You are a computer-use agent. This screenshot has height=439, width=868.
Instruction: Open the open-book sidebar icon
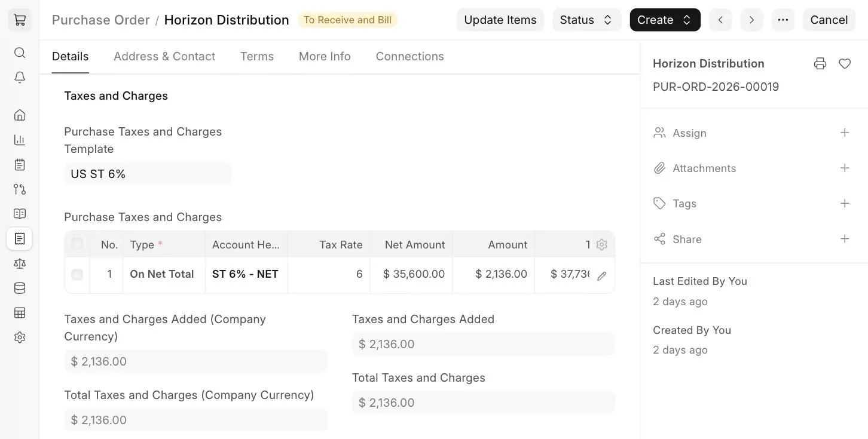[x=20, y=214]
